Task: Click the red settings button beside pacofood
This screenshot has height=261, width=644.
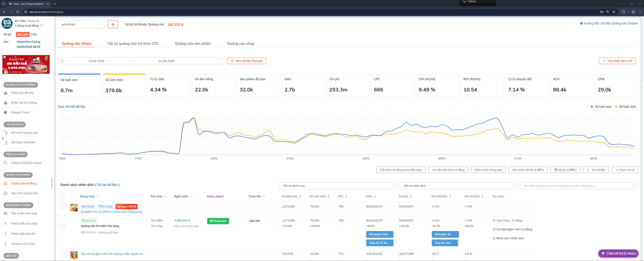Action: (113, 25)
